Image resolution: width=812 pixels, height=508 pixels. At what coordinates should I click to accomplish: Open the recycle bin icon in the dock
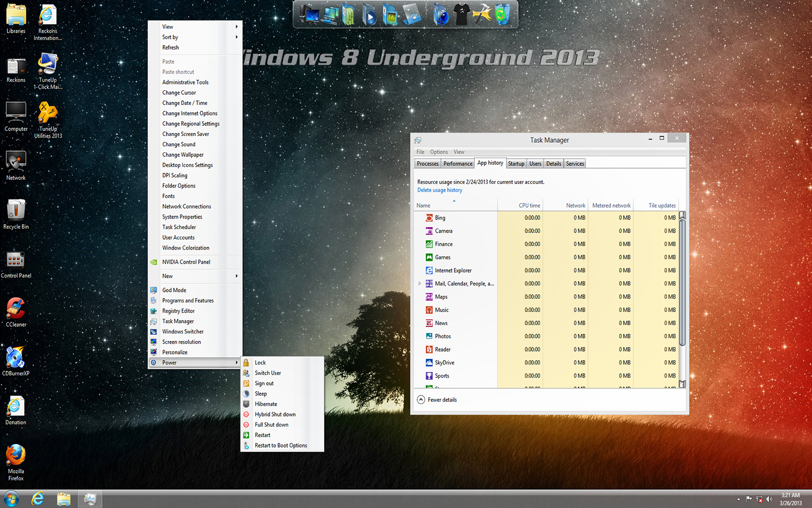(x=502, y=14)
